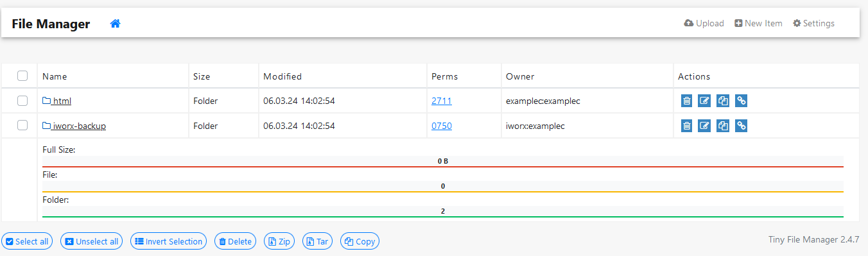The image size is (868, 256).
Task: Go to the home directory icon
Action: pyautogui.click(x=115, y=24)
